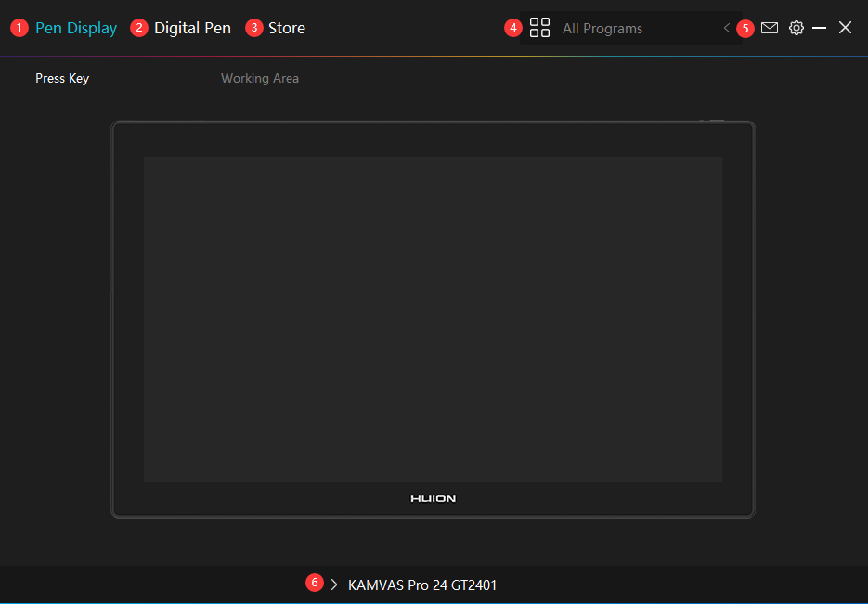The image size is (868, 604).
Task: Click the red number 4 badge
Action: [x=513, y=28]
